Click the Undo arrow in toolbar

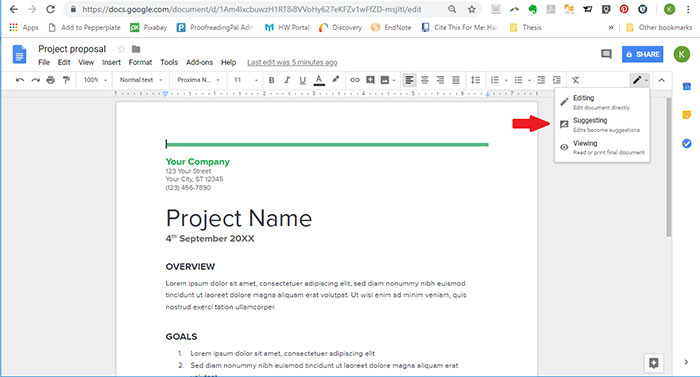(x=20, y=80)
